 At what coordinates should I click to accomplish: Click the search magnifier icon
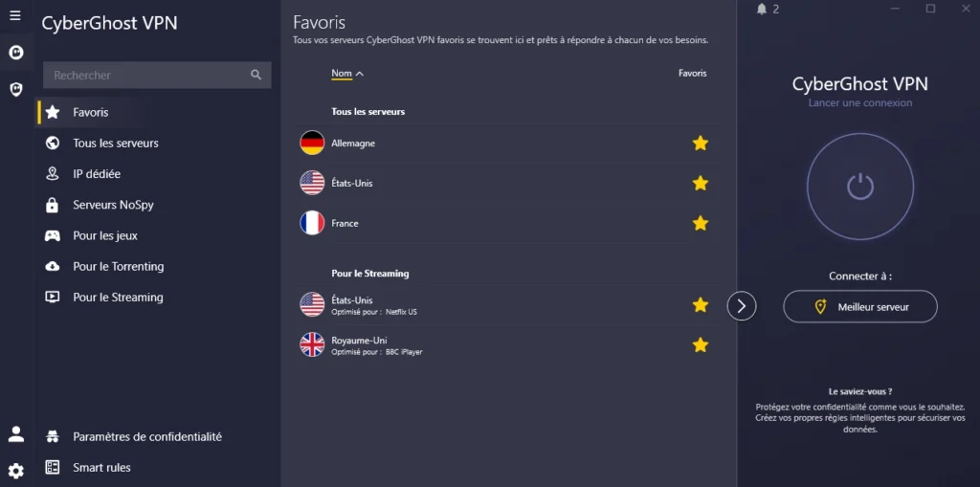click(x=256, y=75)
